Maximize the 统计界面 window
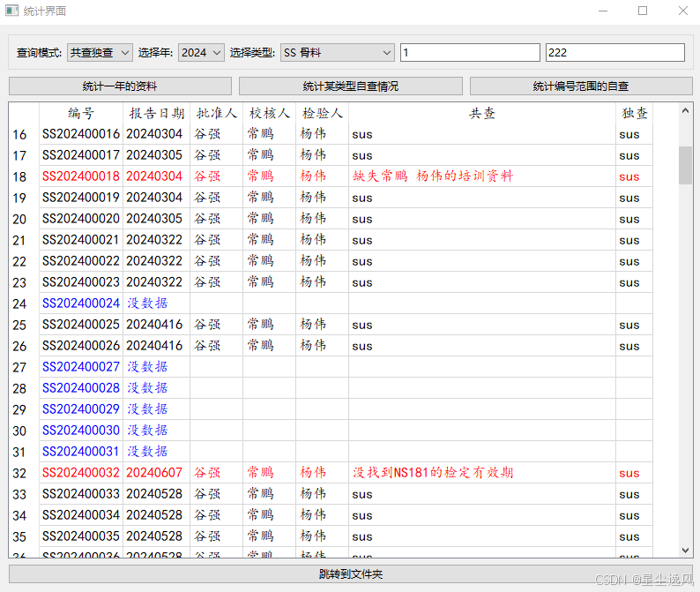This screenshot has width=700, height=592. click(x=643, y=11)
